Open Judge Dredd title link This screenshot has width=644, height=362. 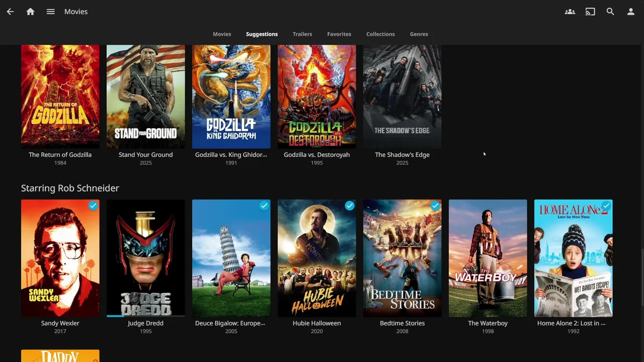(145, 323)
